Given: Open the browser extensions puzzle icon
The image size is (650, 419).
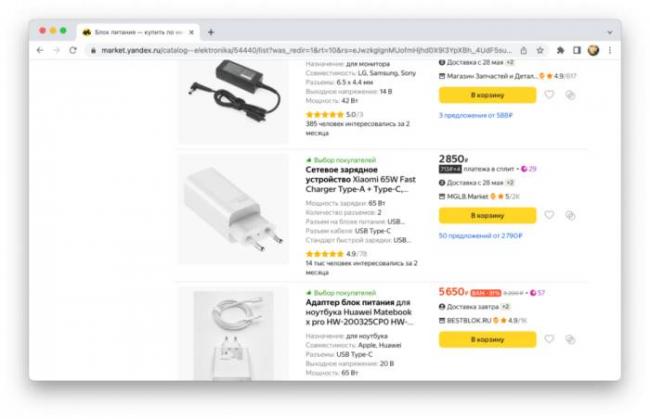Looking at the screenshot, I should click(x=560, y=50).
